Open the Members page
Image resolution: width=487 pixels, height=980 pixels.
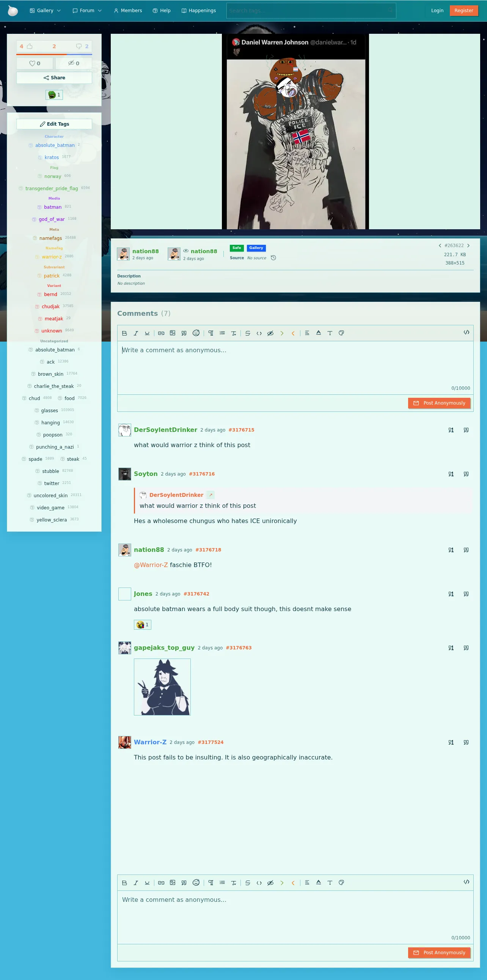pyautogui.click(x=128, y=11)
